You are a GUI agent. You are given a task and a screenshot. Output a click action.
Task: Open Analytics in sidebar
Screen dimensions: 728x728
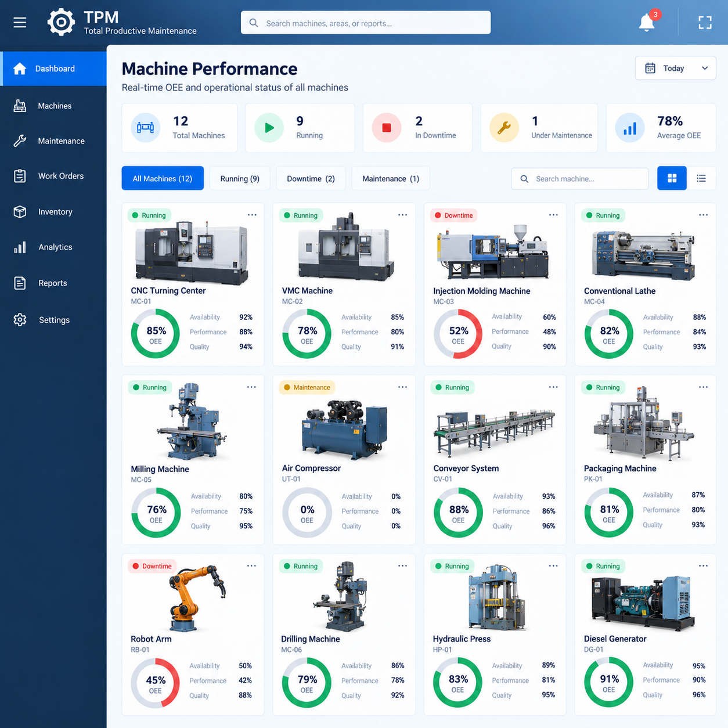tap(53, 247)
